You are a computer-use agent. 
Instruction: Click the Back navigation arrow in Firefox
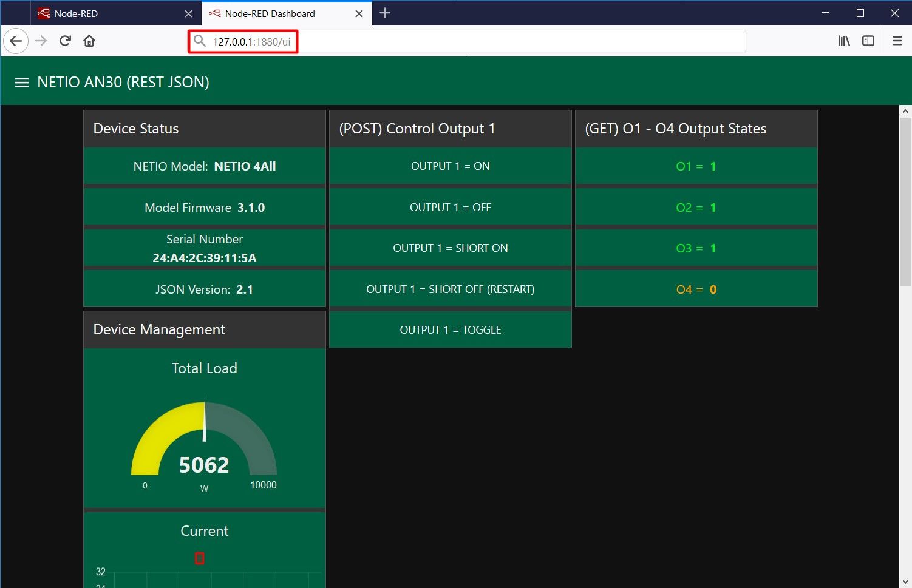[16, 41]
